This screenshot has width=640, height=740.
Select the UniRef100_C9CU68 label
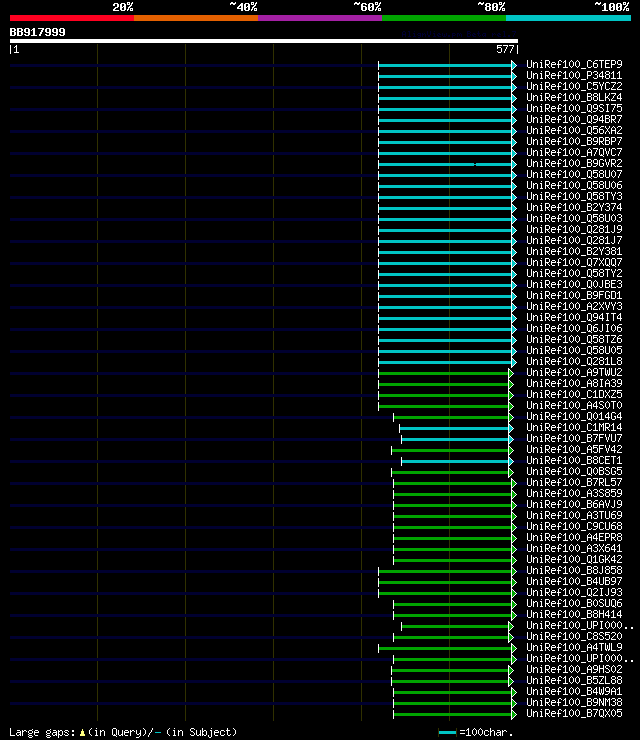pyautogui.click(x=574, y=527)
